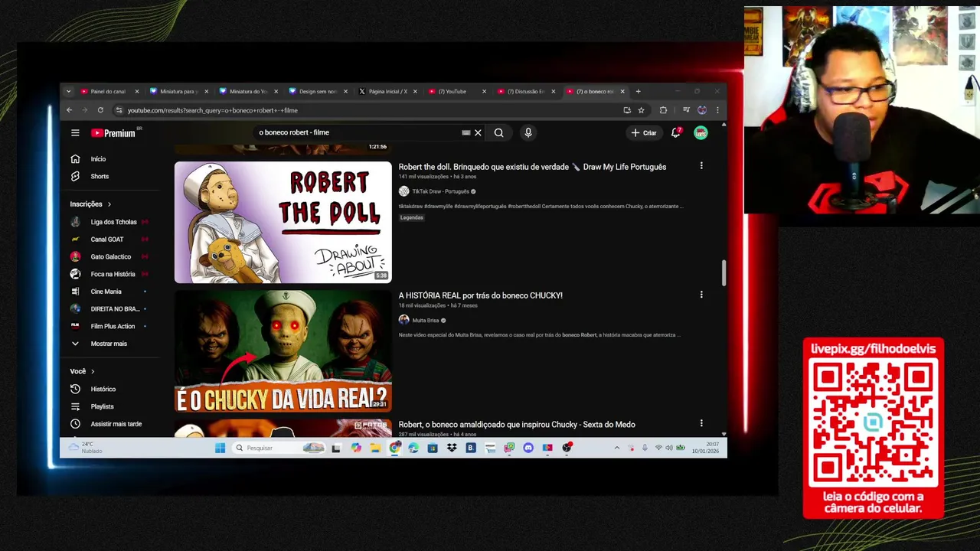This screenshot has height=551, width=980.
Task: Go back in browser history
Action: coord(69,110)
